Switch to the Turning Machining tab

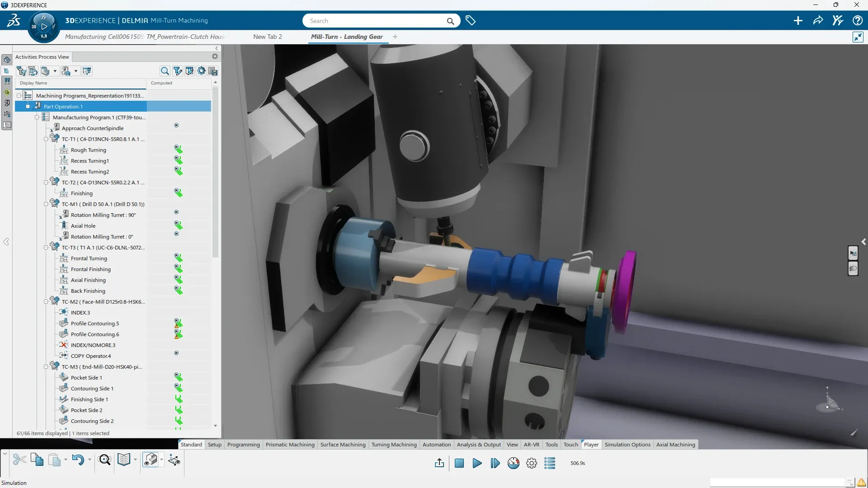coord(394,445)
